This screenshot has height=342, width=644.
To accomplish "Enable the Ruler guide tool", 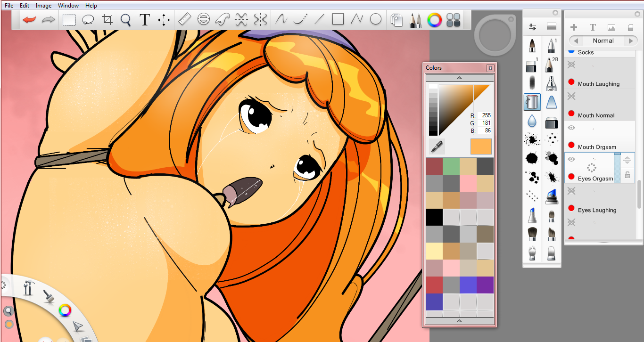I will tap(184, 19).
